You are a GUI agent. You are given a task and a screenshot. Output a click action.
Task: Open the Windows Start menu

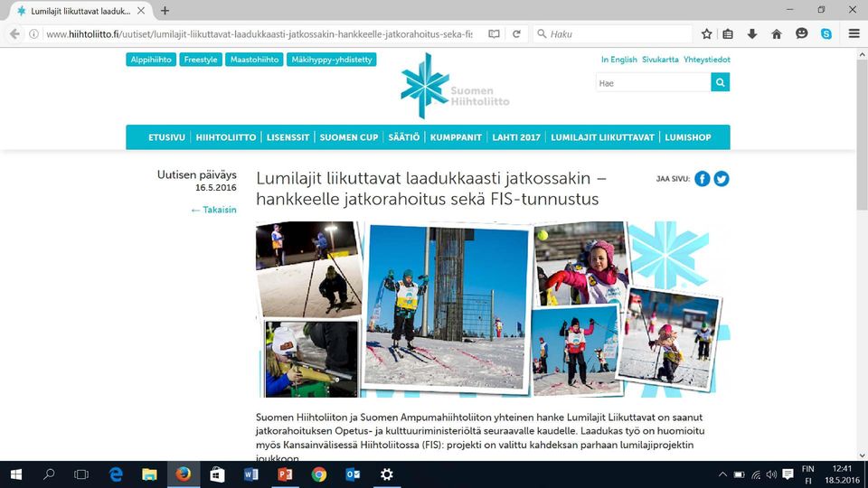click(x=16, y=474)
